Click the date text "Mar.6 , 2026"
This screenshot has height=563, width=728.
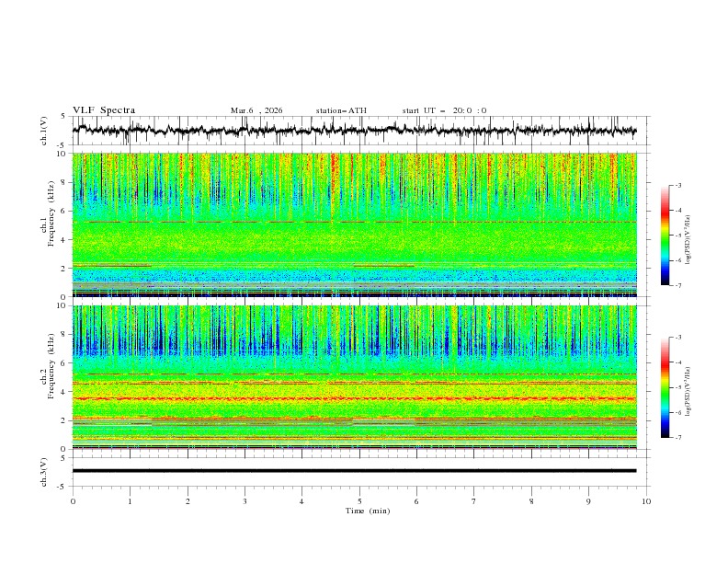pos(256,110)
